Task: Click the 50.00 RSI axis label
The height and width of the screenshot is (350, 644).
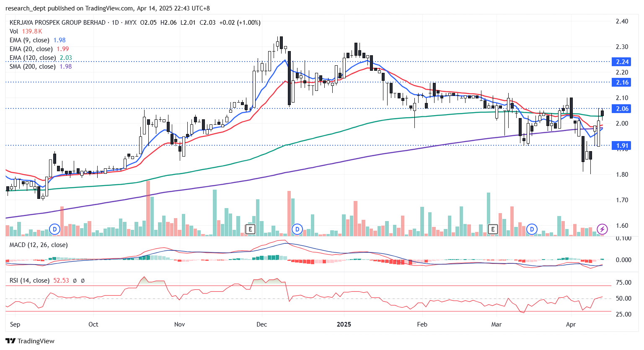Action: coord(623,299)
